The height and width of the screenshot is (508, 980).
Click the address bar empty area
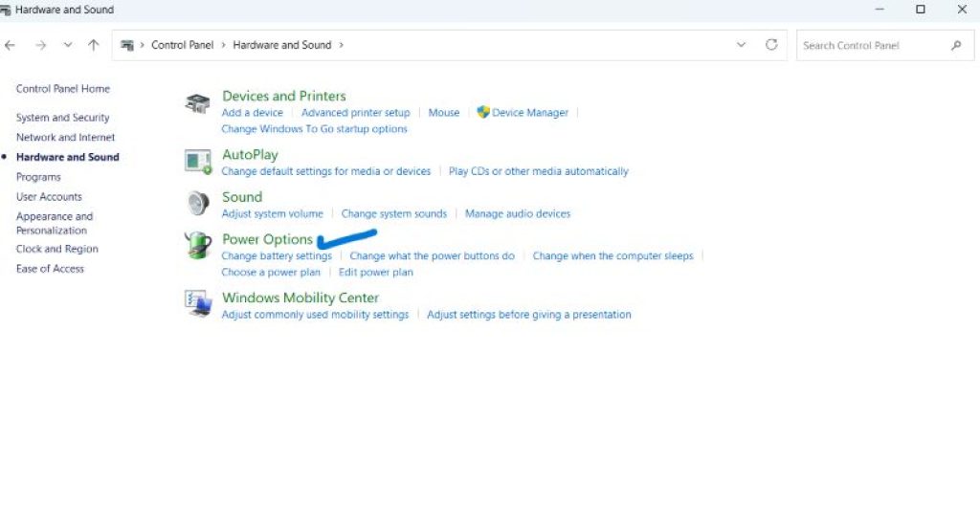538,45
